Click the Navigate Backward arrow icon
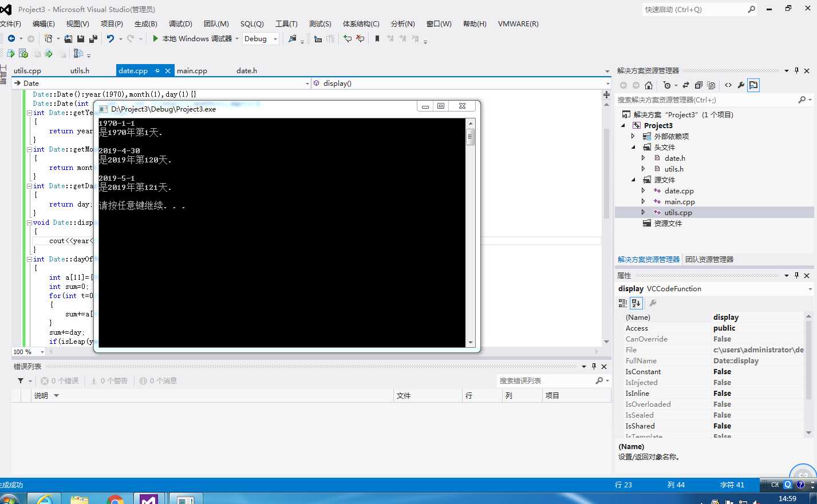Viewport: 817px width, 504px height. coord(11,38)
